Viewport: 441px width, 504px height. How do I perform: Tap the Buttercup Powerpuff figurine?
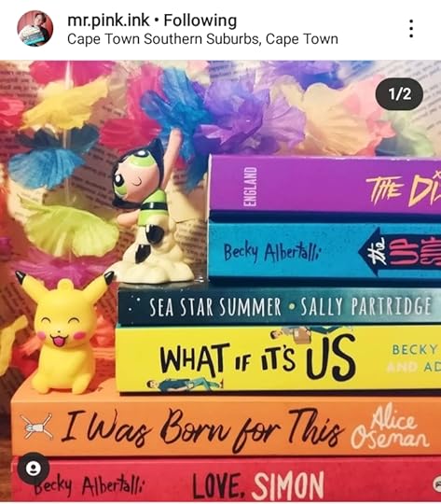(x=147, y=212)
